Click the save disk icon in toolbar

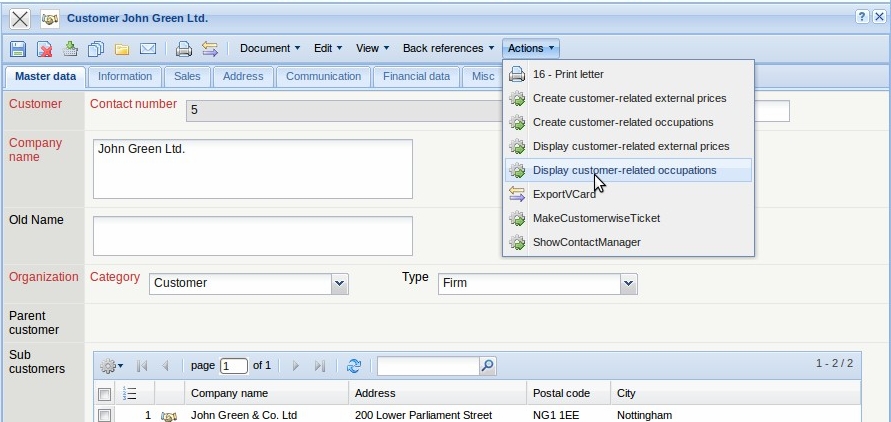(x=18, y=48)
